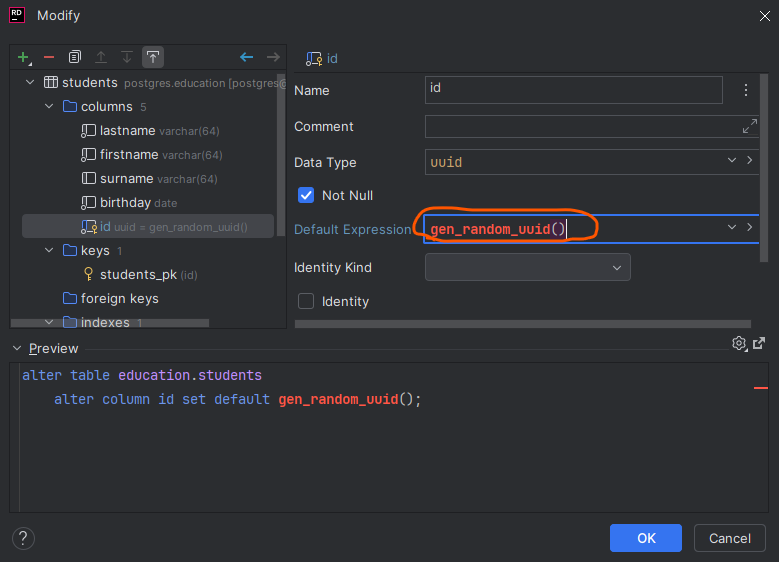The image size is (779, 562).
Task: Collapse the columns folder
Action: [49, 106]
